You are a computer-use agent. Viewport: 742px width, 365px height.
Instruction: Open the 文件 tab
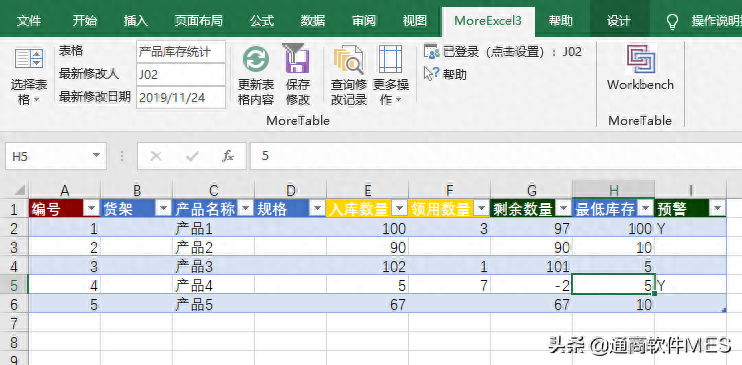pos(29,21)
